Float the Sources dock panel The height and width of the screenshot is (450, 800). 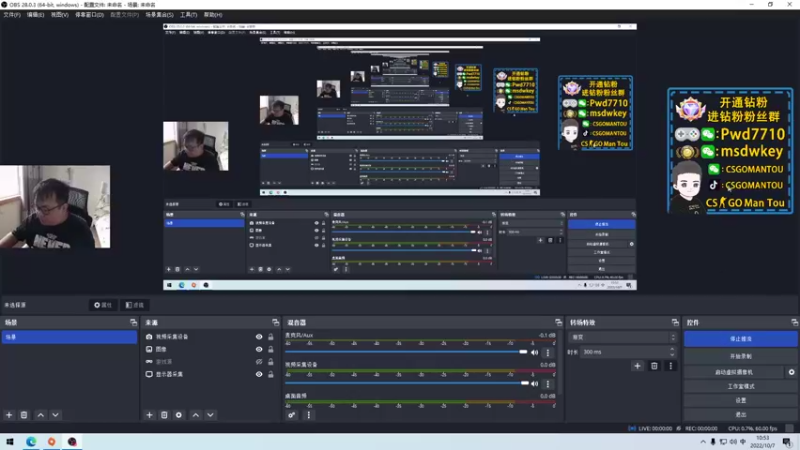click(x=276, y=322)
